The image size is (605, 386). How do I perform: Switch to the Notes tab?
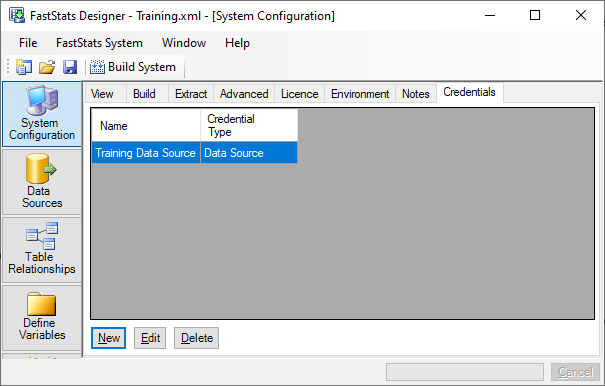point(416,94)
